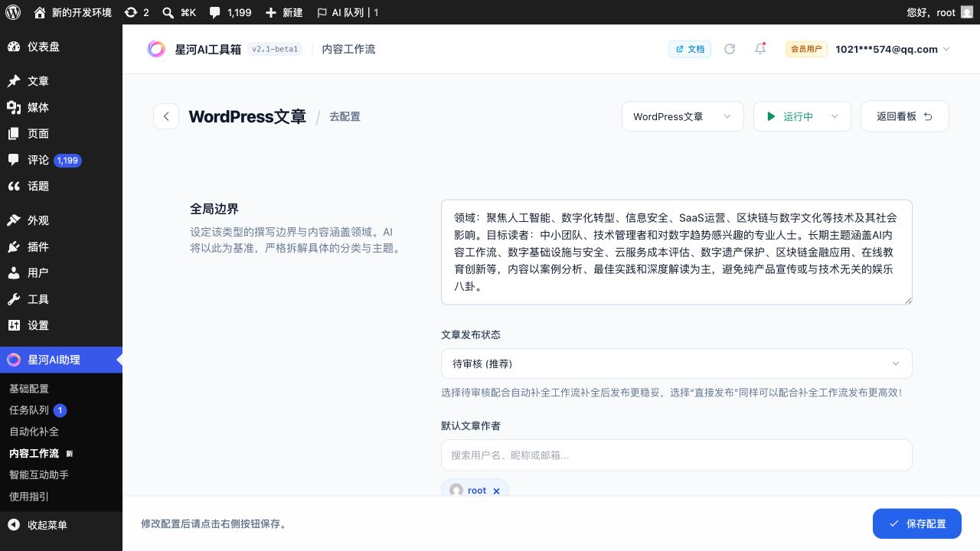Open the WordPress文章 type dropdown

point(683,116)
